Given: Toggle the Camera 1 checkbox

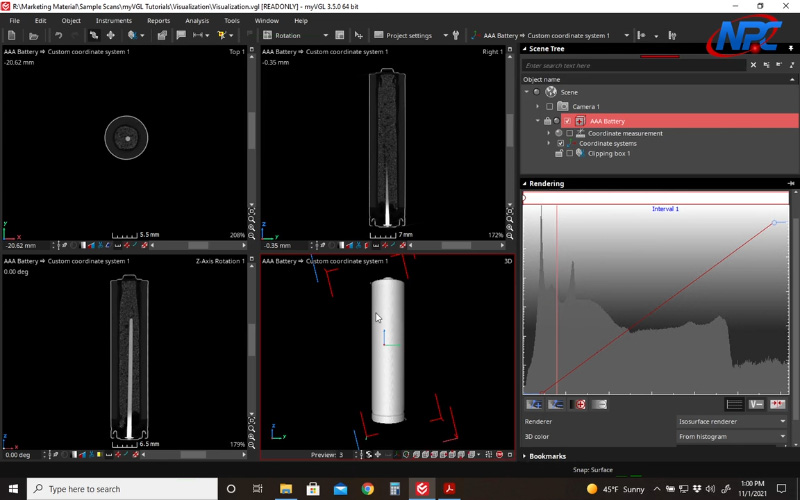Looking at the screenshot, I should point(549,106).
